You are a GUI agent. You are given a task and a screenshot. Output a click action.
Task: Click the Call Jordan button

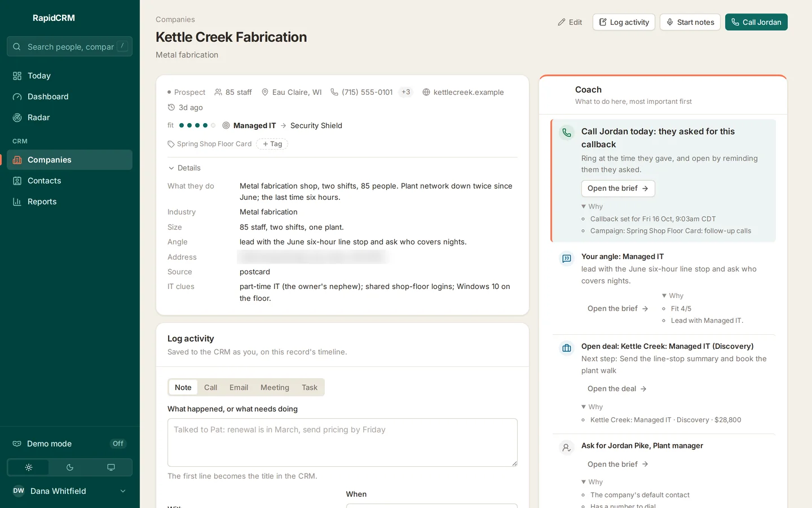point(756,22)
